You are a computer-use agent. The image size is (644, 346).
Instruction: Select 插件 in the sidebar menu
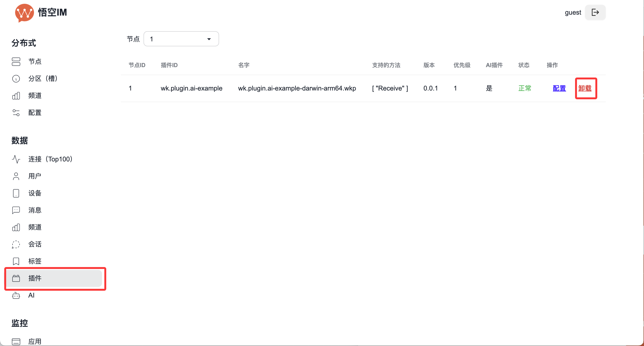(x=35, y=278)
